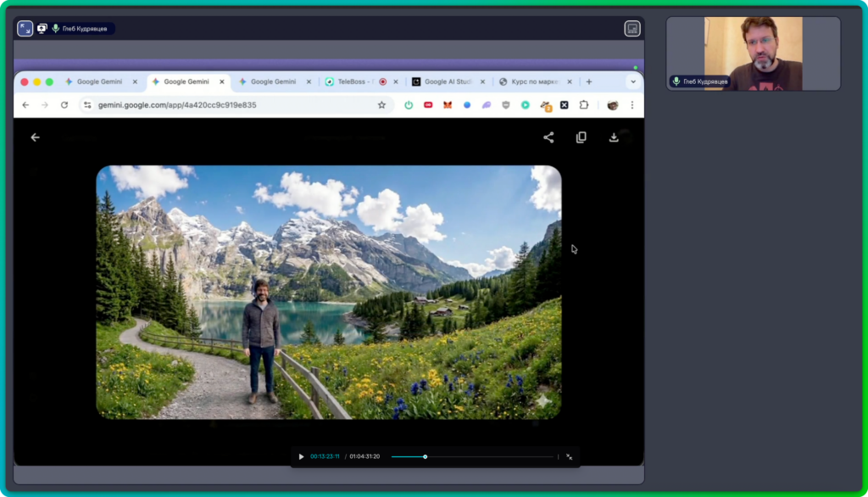Copy the generated image

[581, 137]
